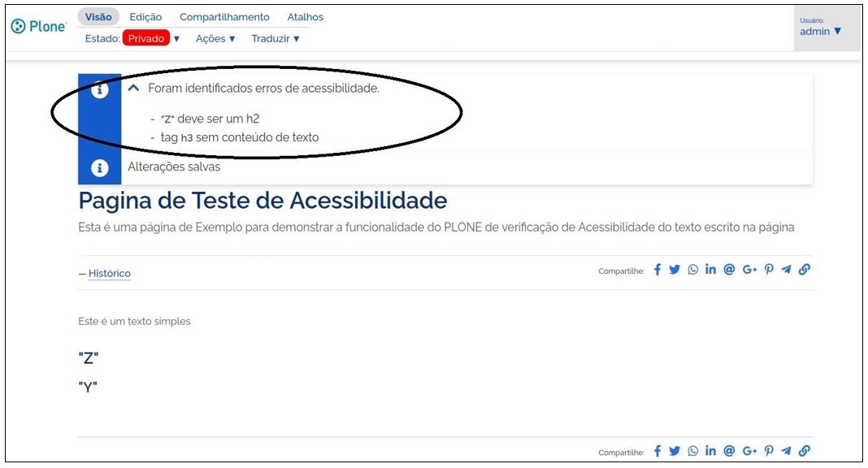868x468 pixels.
Task: Share the page on LinkedIn
Action: point(710,269)
